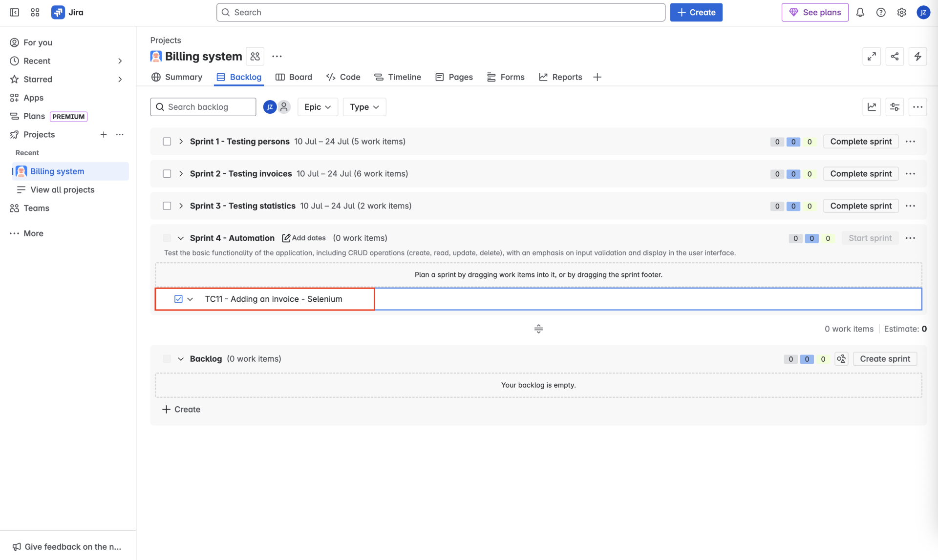Click the automation lightning bolt icon
This screenshot has width=938, height=560.
[x=917, y=57]
